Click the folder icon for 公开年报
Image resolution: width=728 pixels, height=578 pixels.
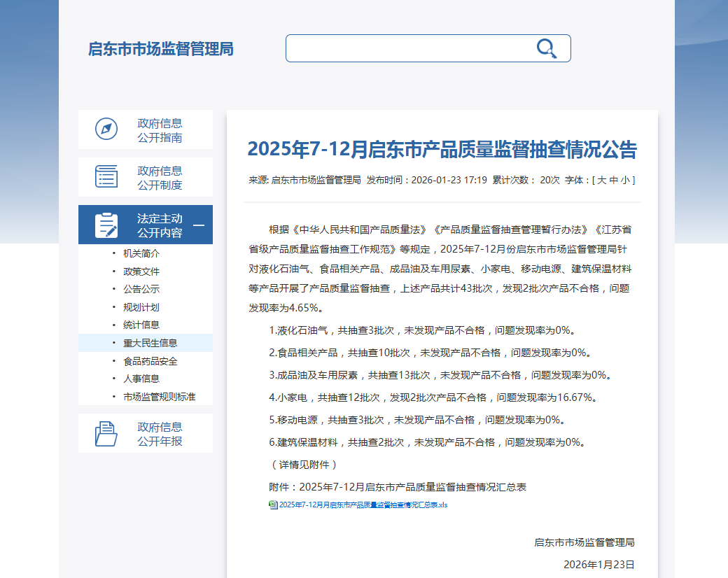point(106,433)
